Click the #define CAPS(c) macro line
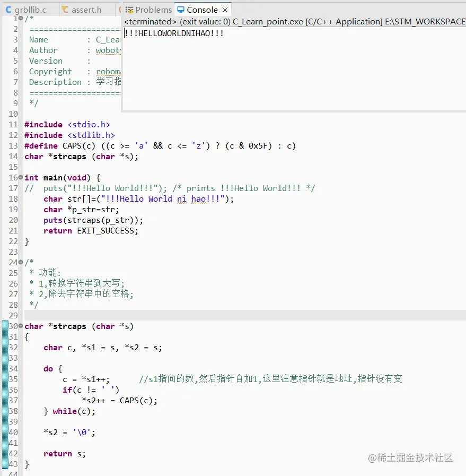 tap(160, 146)
